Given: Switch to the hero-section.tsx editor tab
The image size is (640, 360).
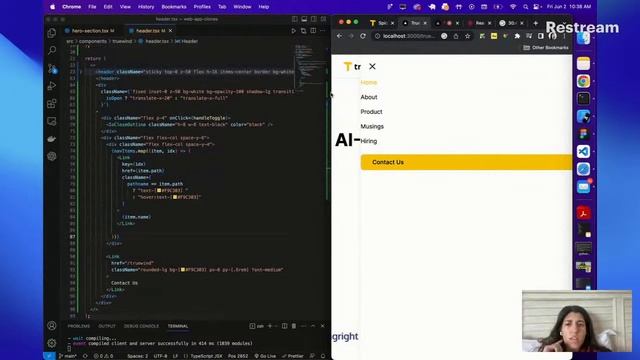Looking at the screenshot, I should [x=90, y=31].
